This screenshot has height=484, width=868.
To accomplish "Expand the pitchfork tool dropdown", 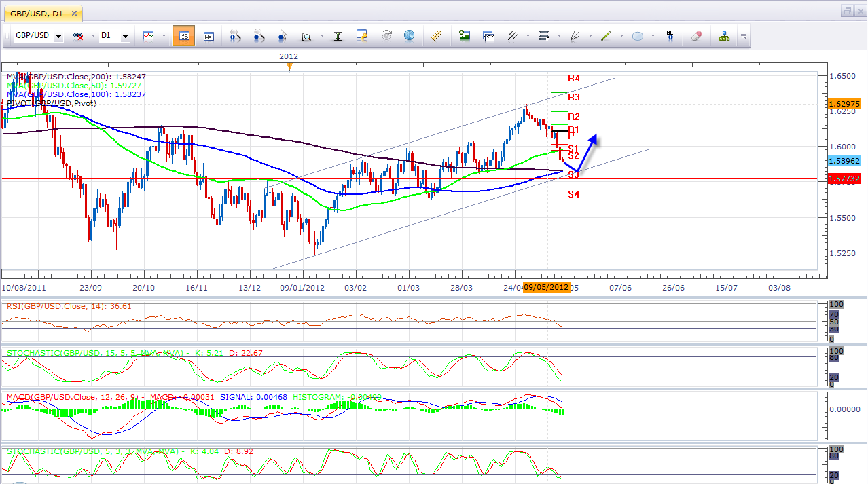I will click(528, 36).
